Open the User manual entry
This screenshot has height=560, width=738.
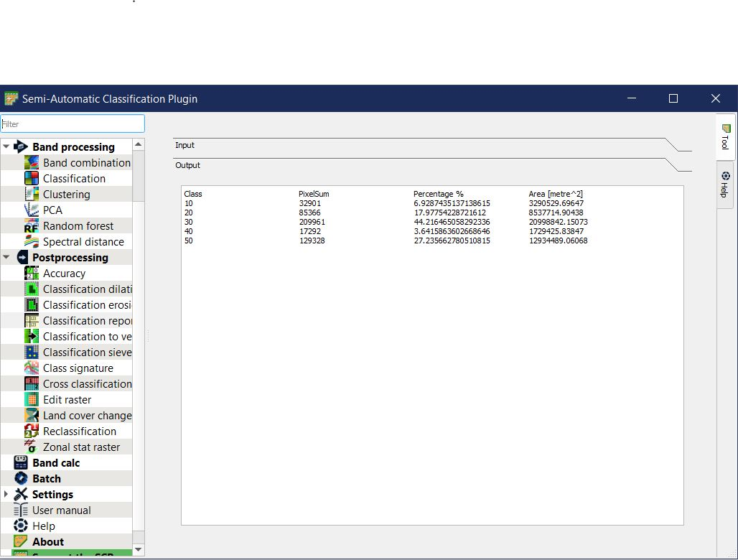61,510
